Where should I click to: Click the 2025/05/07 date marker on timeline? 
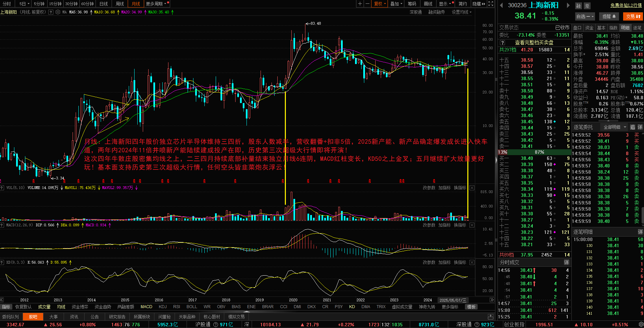tap(453, 300)
